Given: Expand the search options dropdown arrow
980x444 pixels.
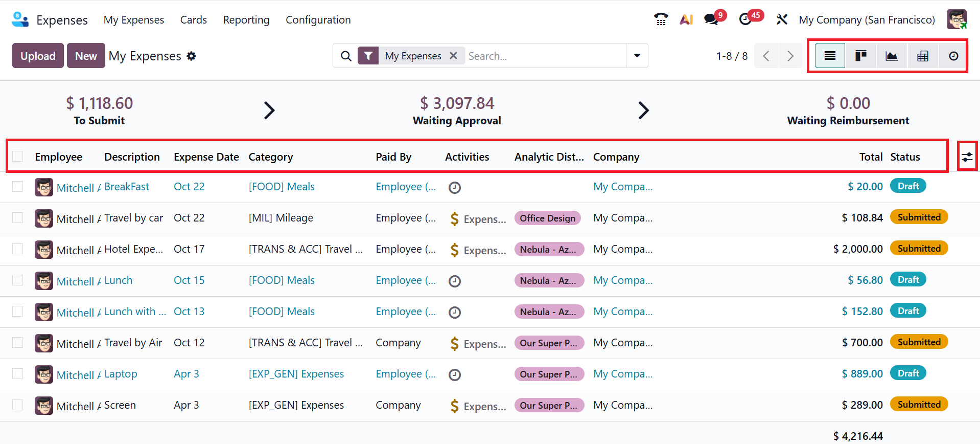Looking at the screenshot, I should pos(637,56).
